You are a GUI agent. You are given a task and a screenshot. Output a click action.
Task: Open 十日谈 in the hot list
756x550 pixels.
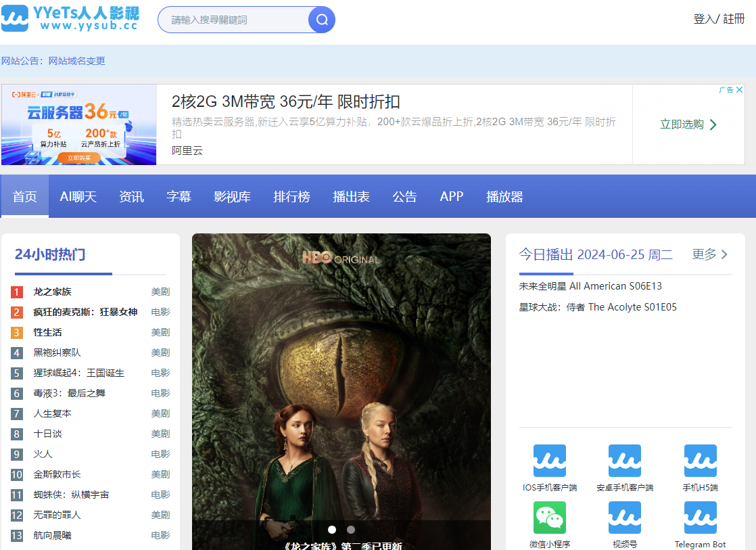click(47, 434)
